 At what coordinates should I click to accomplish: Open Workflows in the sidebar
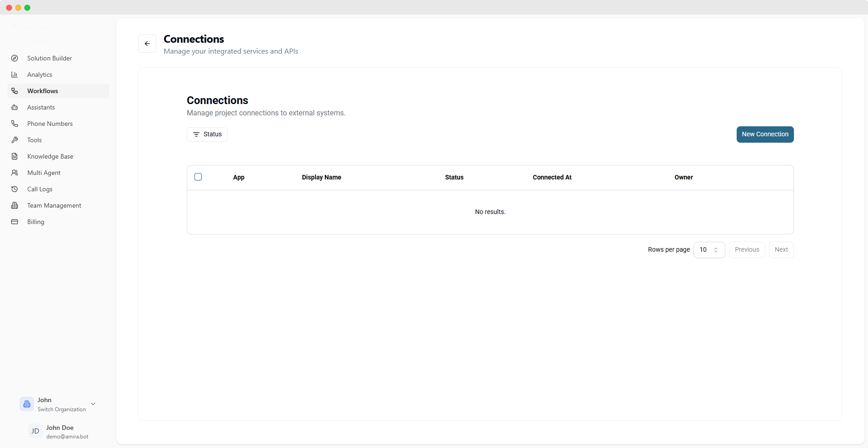point(43,91)
